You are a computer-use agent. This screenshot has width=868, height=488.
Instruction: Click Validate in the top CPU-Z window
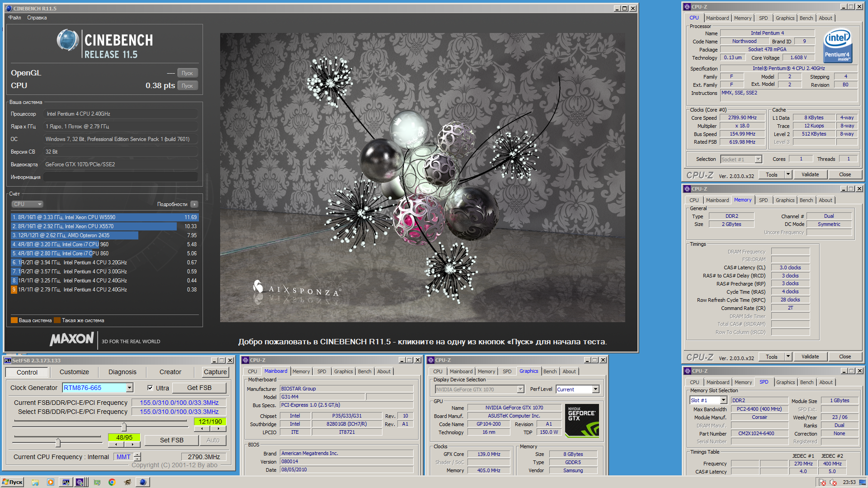(x=810, y=174)
